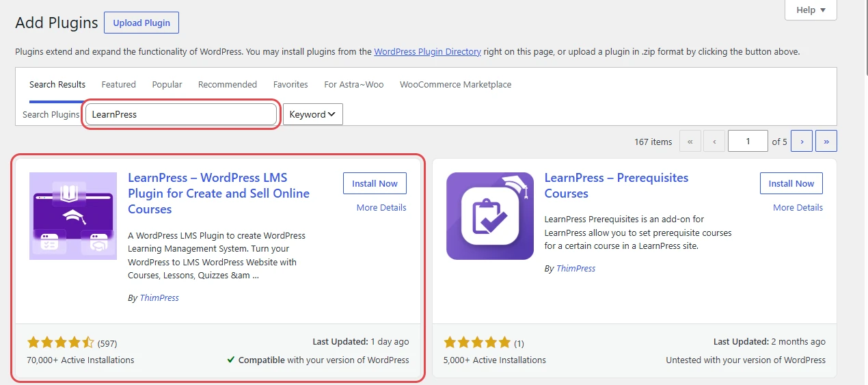Jump to last page of results
Viewport: 868px width, 385px height.
pyautogui.click(x=826, y=142)
